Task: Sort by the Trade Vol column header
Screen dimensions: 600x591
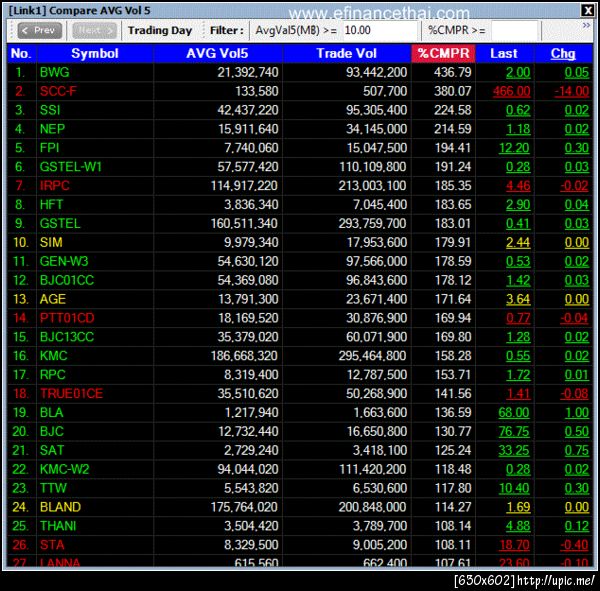Action: 347,53
